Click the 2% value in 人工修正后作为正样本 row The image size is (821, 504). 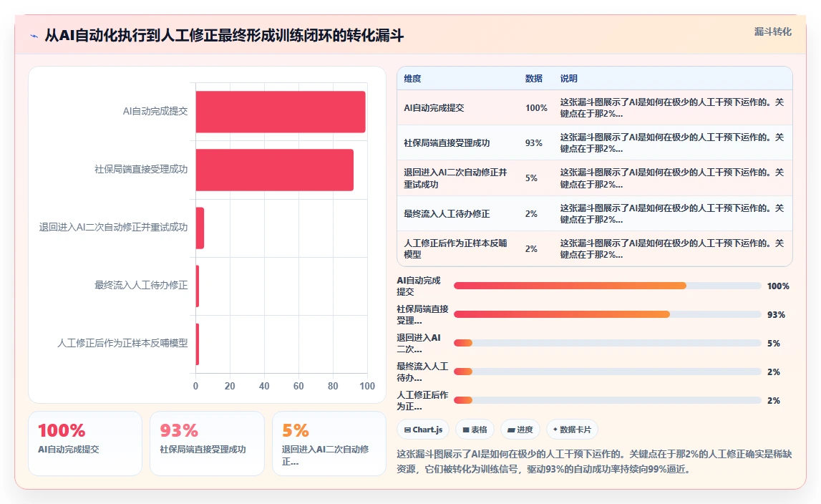pos(531,249)
